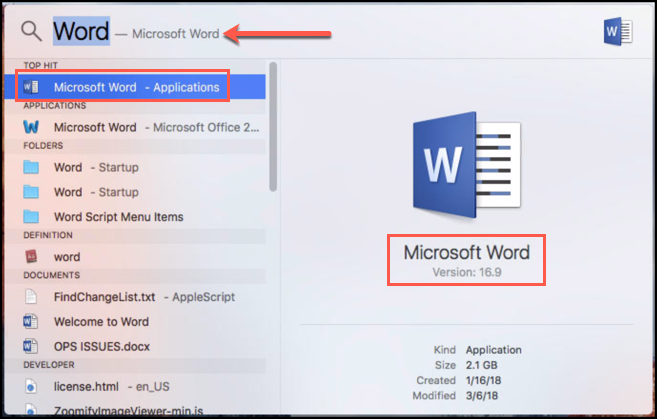Viewport: 657px width, 419px height.
Task: Open the Word Script Menu Items folder result
Action: click(x=135, y=217)
